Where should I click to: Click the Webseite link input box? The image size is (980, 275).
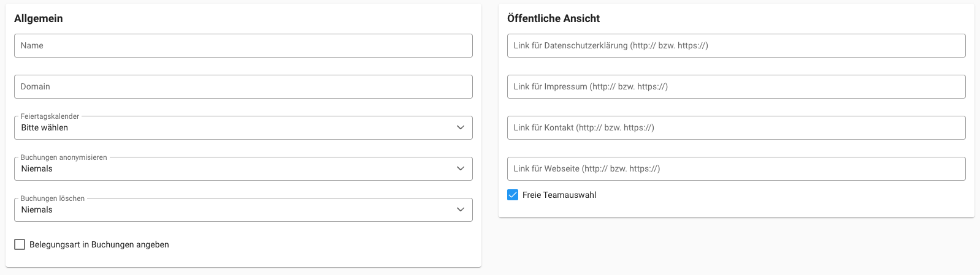pos(736,168)
